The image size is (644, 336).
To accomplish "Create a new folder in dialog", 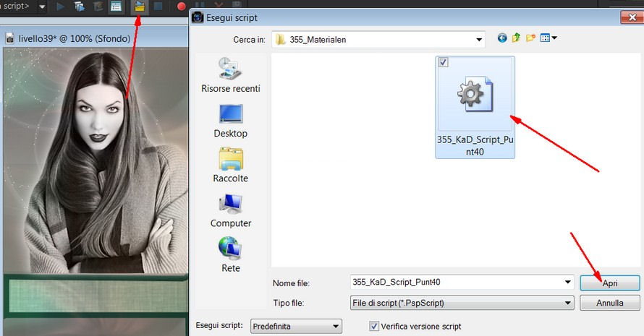I will click(x=530, y=38).
